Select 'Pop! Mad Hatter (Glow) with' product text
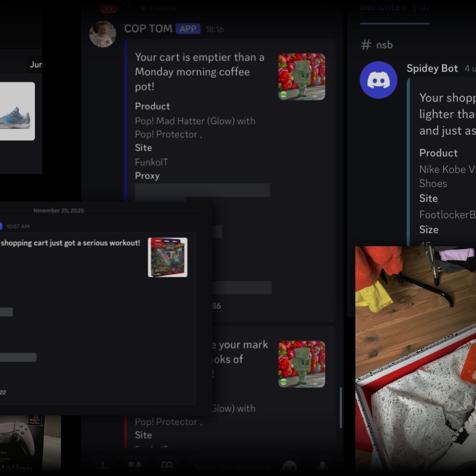This screenshot has height=476, width=476. (195, 121)
